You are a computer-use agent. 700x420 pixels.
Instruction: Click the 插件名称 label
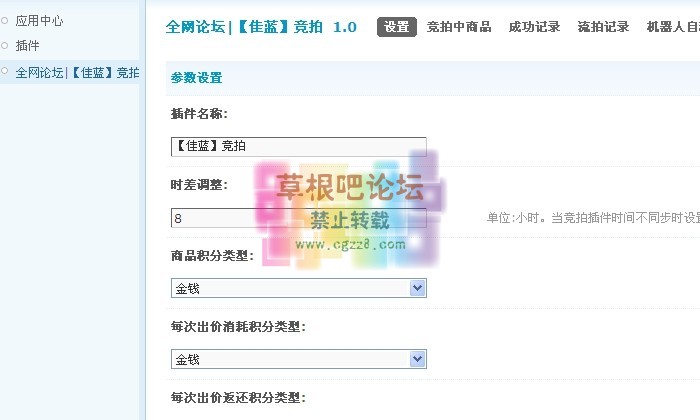200,114
